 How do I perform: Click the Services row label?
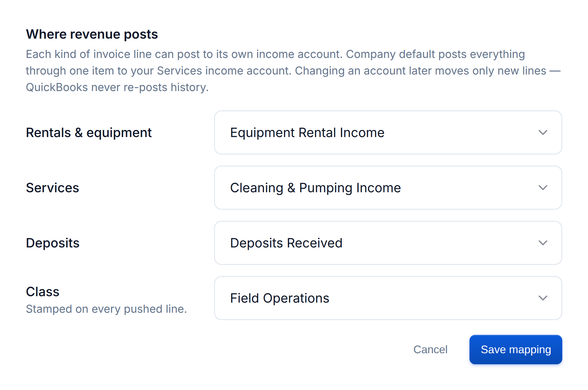click(52, 188)
